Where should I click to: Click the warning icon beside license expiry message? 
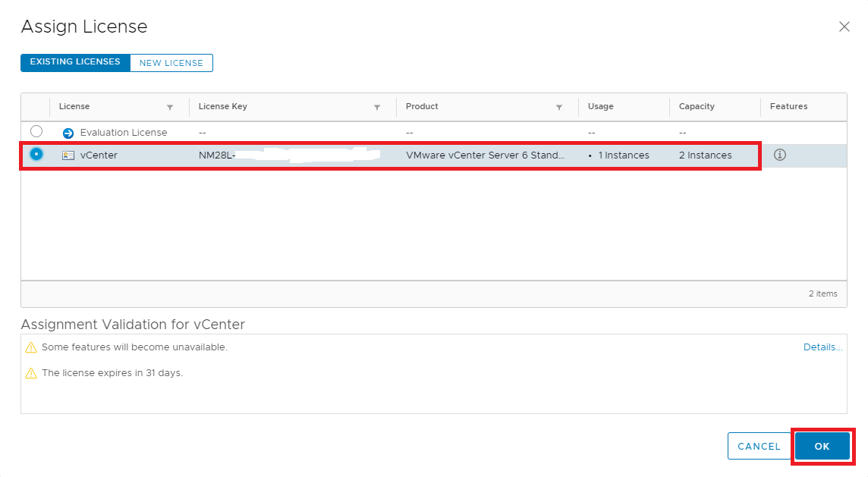coord(30,373)
